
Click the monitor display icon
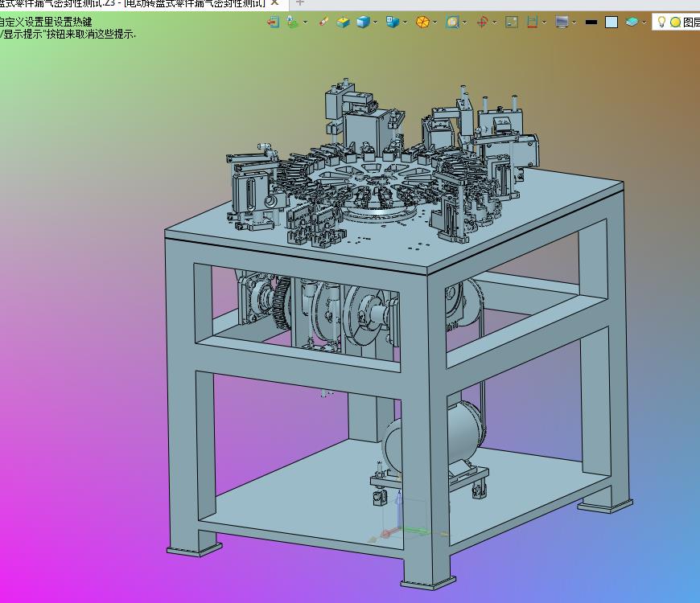[x=562, y=22]
